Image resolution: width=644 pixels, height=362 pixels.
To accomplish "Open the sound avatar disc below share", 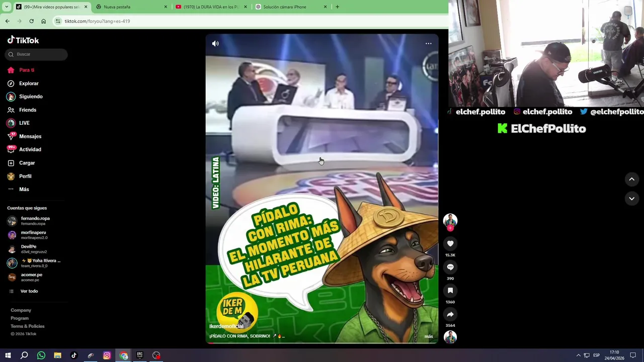I will tap(450, 337).
